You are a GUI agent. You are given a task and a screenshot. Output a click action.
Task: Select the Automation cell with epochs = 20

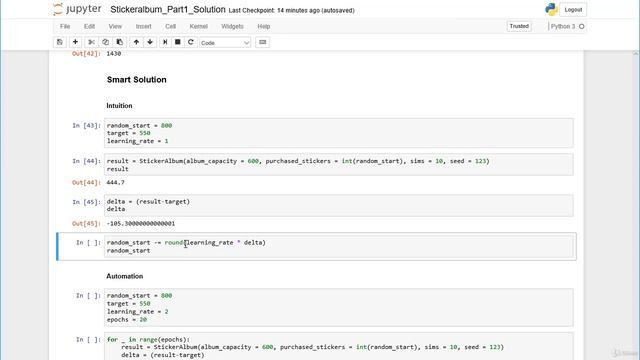[x=338, y=307]
